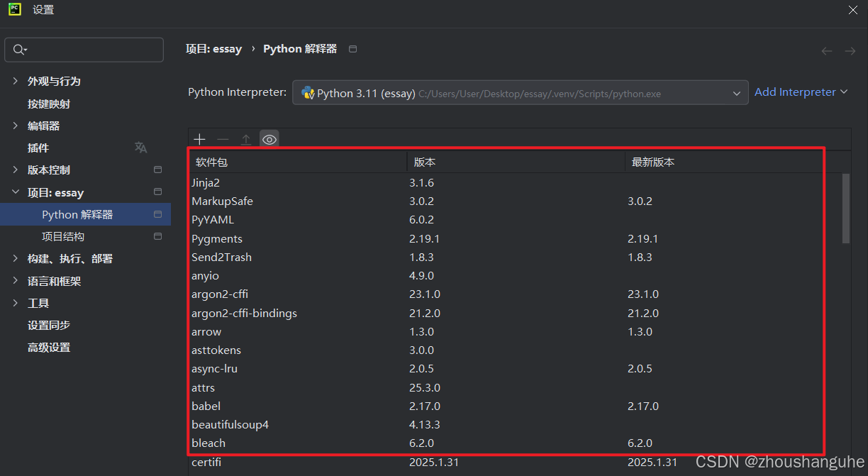
Task: Collapse 项目: essay settings group
Action: pos(15,192)
